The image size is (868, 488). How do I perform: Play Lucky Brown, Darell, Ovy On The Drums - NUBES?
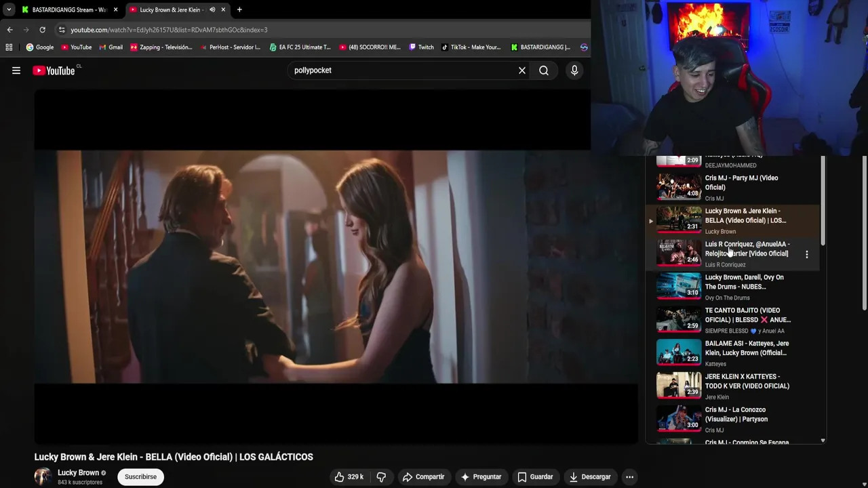pos(732,287)
